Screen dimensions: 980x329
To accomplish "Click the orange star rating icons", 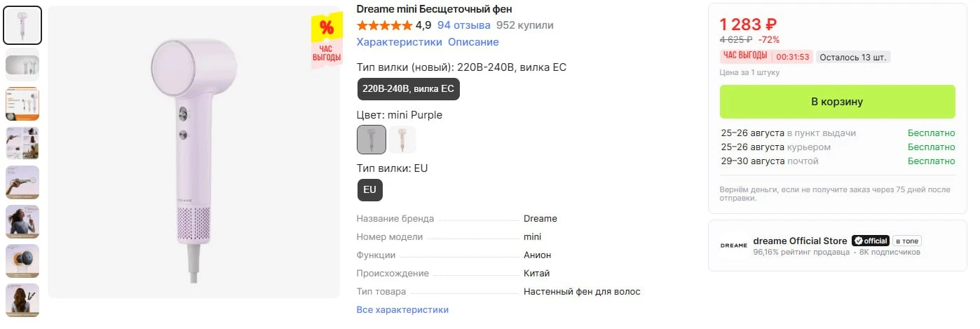I will click(384, 25).
